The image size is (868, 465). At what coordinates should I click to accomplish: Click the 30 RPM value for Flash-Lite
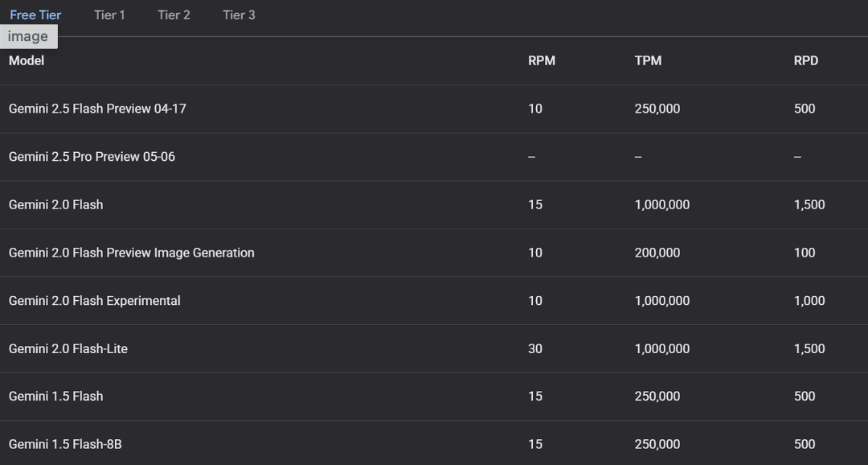coord(535,348)
